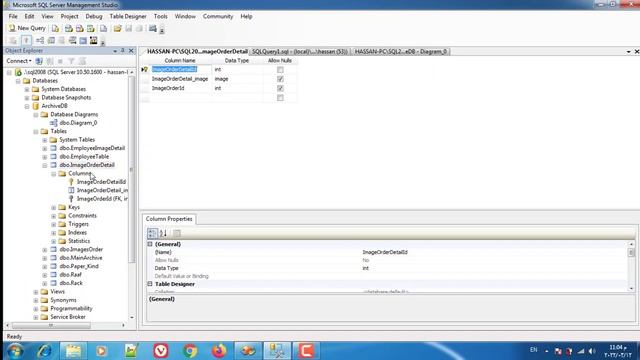Open Google Chrome from the taskbar
640x360 pixels.
[190, 351]
